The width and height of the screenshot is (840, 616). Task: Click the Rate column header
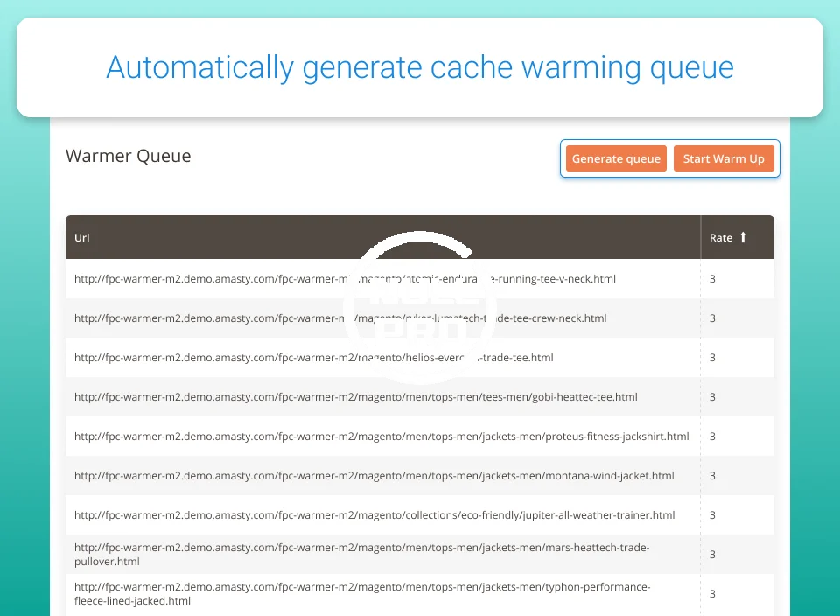(721, 237)
